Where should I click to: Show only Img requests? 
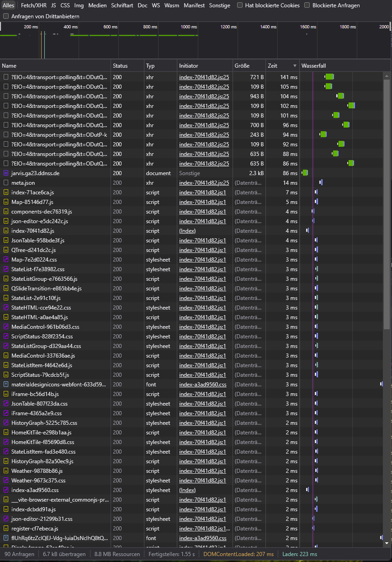click(79, 5)
